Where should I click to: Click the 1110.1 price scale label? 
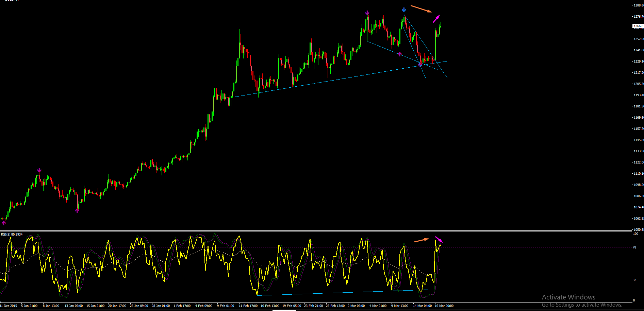coord(639,174)
